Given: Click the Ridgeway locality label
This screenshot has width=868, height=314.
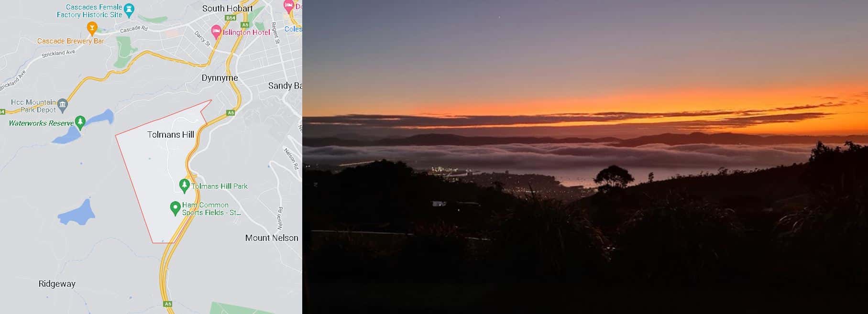Looking at the screenshot, I should [57, 284].
